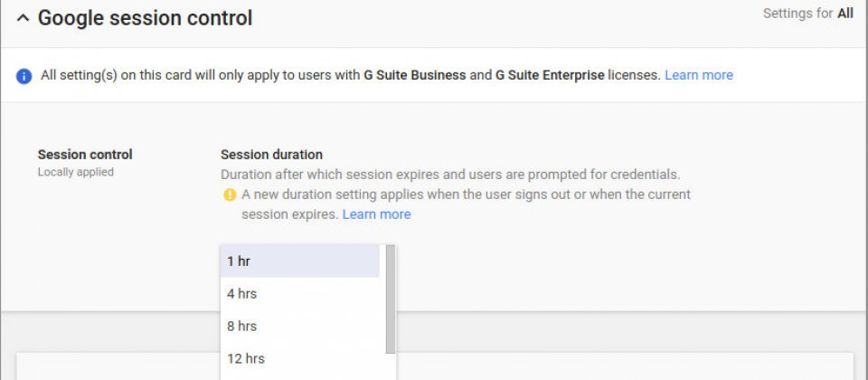868x380 pixels.
Task: Choose 4 hrs from the duration list
Action: pos(300,293)
